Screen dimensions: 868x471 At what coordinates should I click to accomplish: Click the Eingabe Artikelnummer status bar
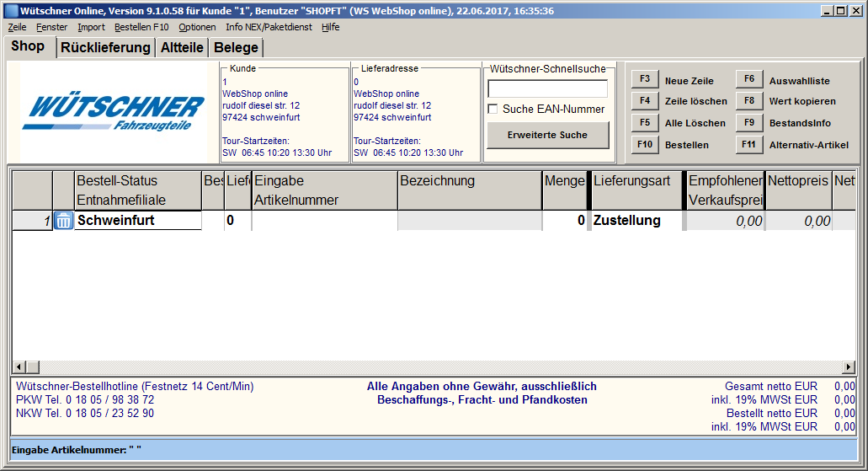434,450
